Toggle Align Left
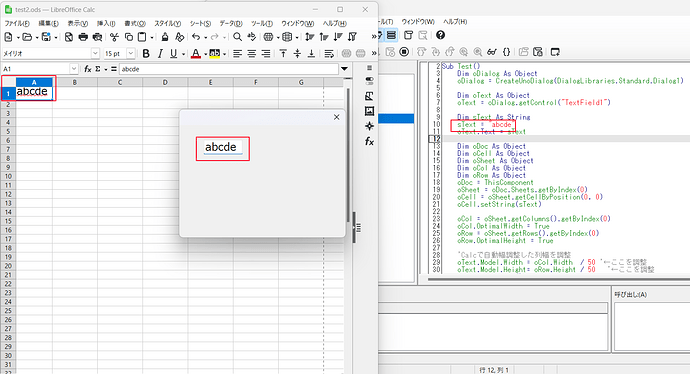The height and width of the screenshot is (374, 690). [237, 54]
